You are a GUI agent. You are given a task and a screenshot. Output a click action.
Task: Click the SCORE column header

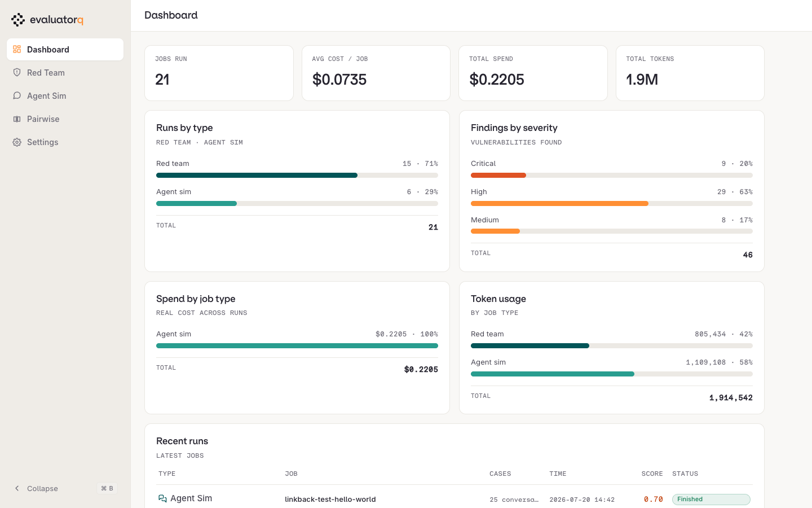coord(652,474)
